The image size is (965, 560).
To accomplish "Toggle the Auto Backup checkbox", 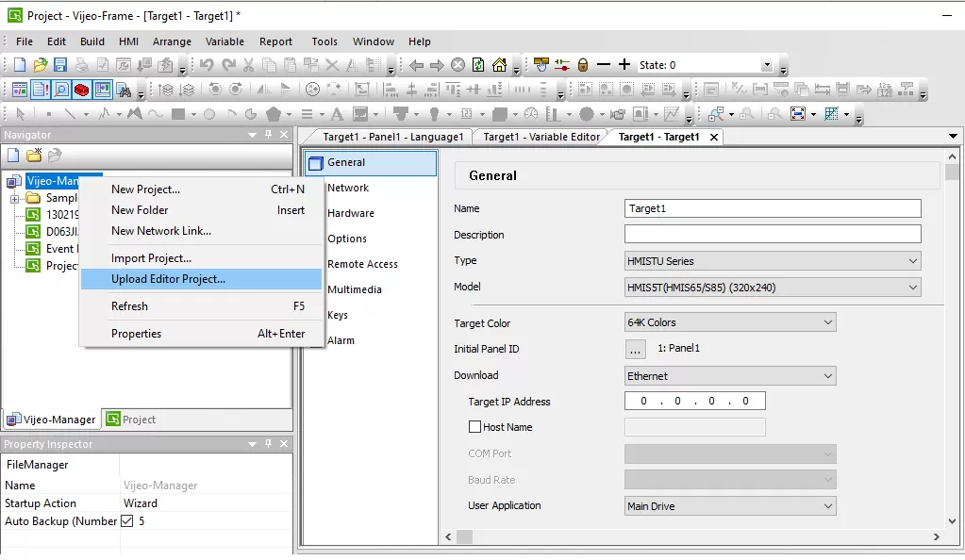I will click(x=127, y=520).
